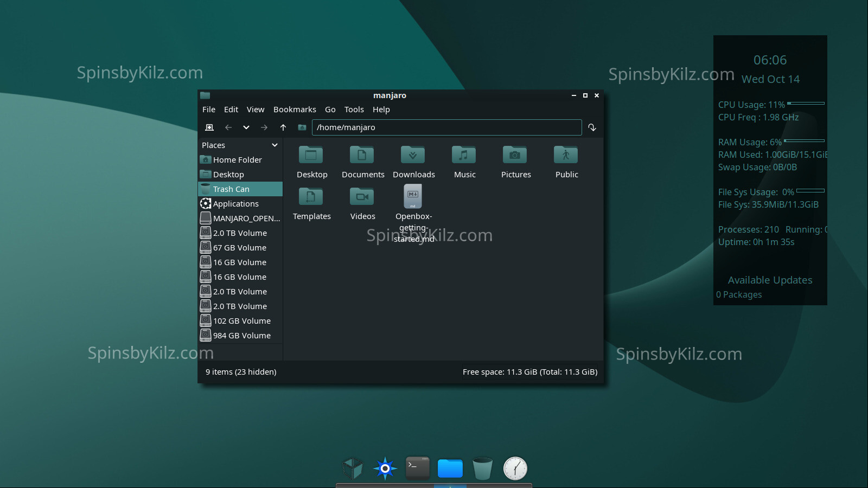Open the Downloads folder
The height and width of the screenshot is (488, 868).
[413, 162]
